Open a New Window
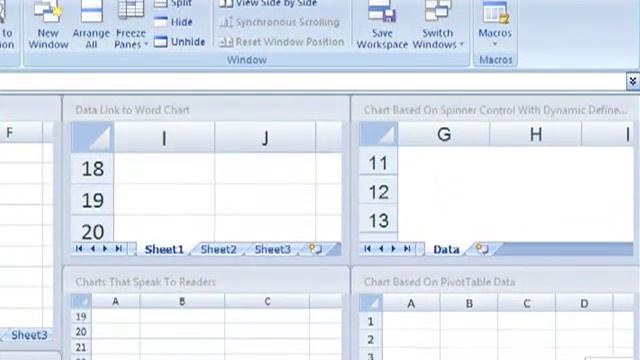Screen dimensions: 640x360 (x=48, y=25)
